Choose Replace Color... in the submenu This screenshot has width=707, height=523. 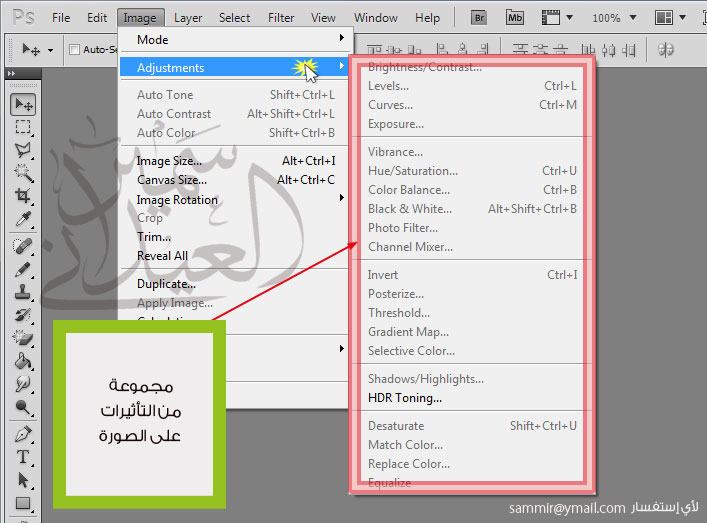pyautogui.click(x=472, y=463)
